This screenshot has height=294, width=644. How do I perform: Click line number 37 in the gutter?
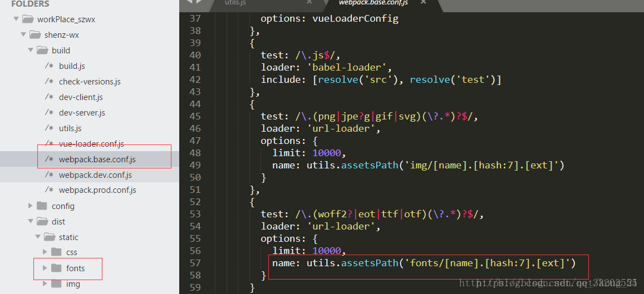click(x=195, y=18)
